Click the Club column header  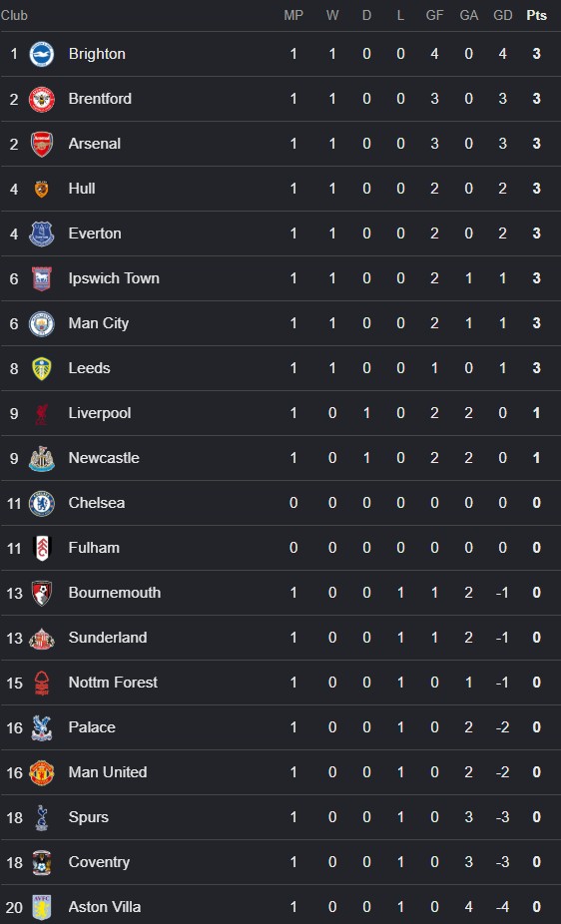pos(14,16)
